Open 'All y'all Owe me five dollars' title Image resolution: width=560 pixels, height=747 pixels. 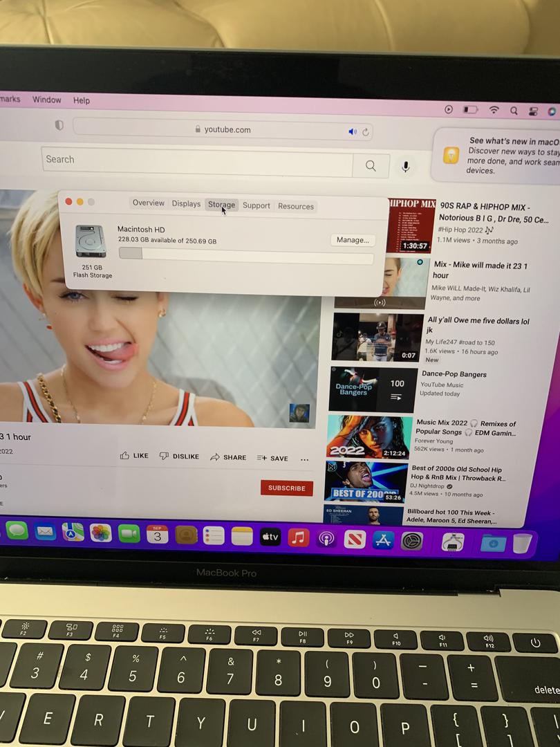pos(478,325)
